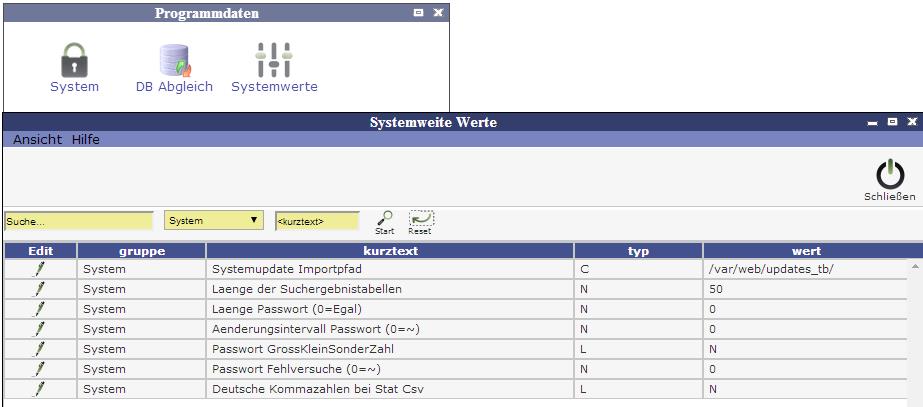Click edit pencil for Laenge Passwort
This screenshot has width=923, height=407.
(x=40, y=309)
